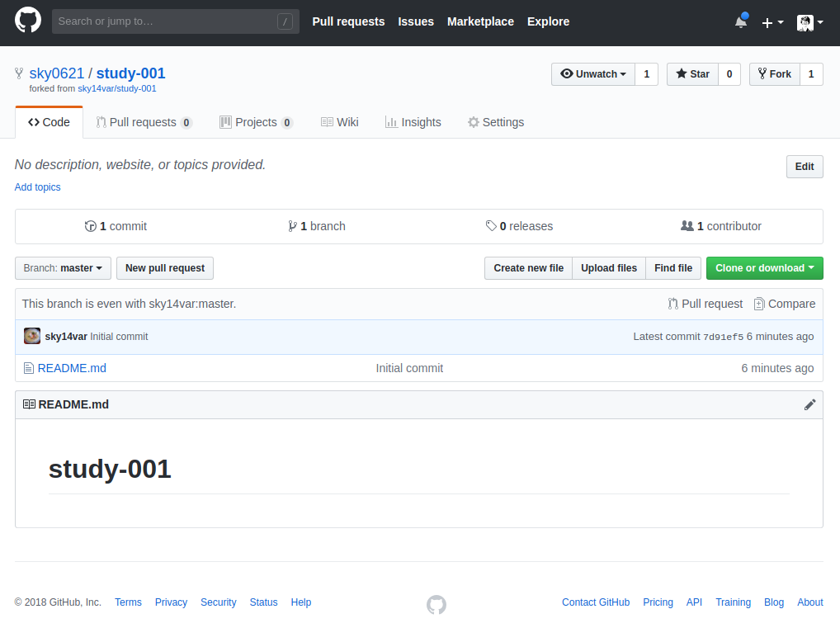Open Status in footer
The image size is (840, 628).
click(263, 602)
